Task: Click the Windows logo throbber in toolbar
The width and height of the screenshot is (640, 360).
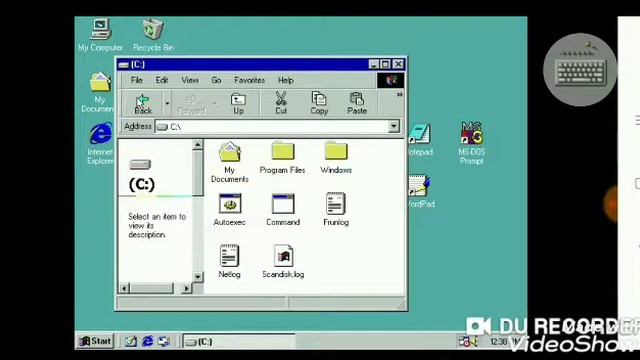Action: pos(391,80)
